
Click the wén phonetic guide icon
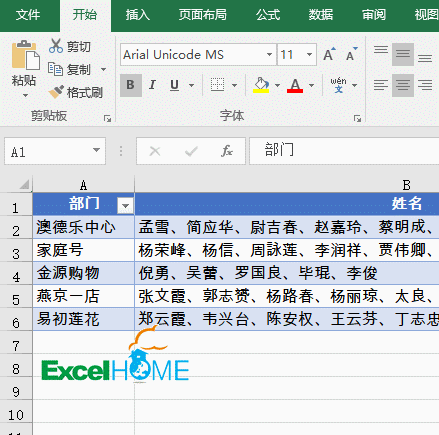click(338, 85)
